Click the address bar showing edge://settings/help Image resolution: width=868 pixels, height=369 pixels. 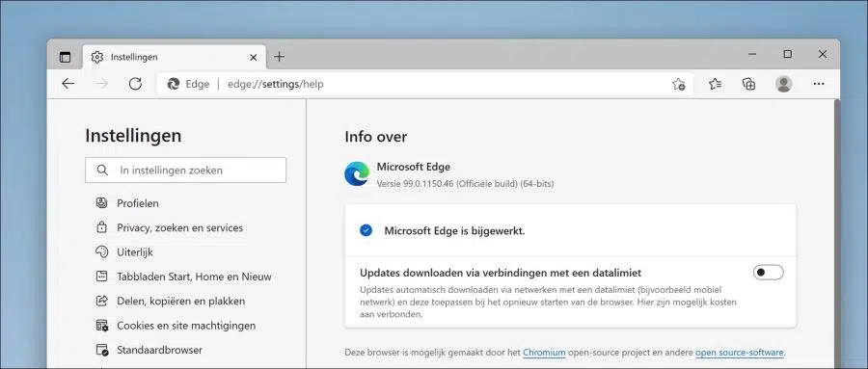coord(424,84)
